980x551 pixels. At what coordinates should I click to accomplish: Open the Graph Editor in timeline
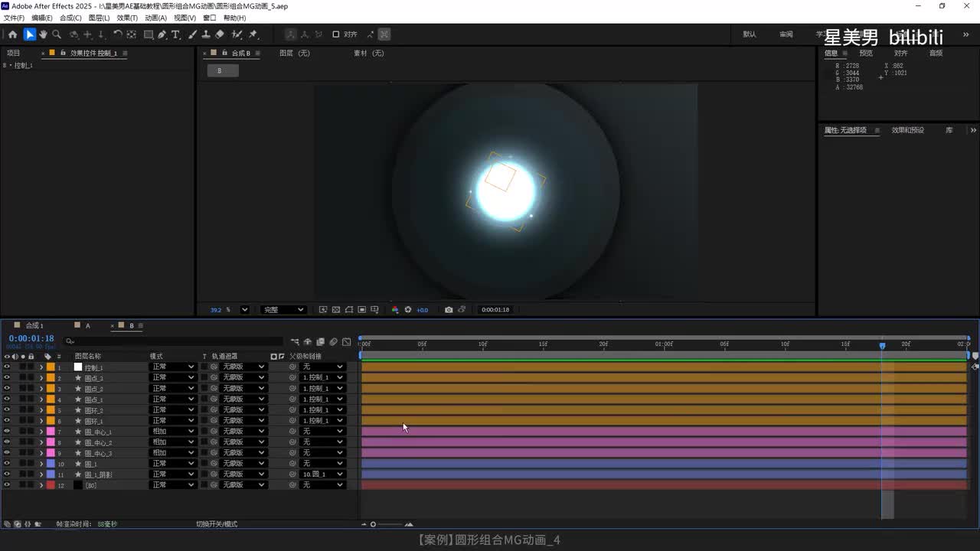coord(347,342)
